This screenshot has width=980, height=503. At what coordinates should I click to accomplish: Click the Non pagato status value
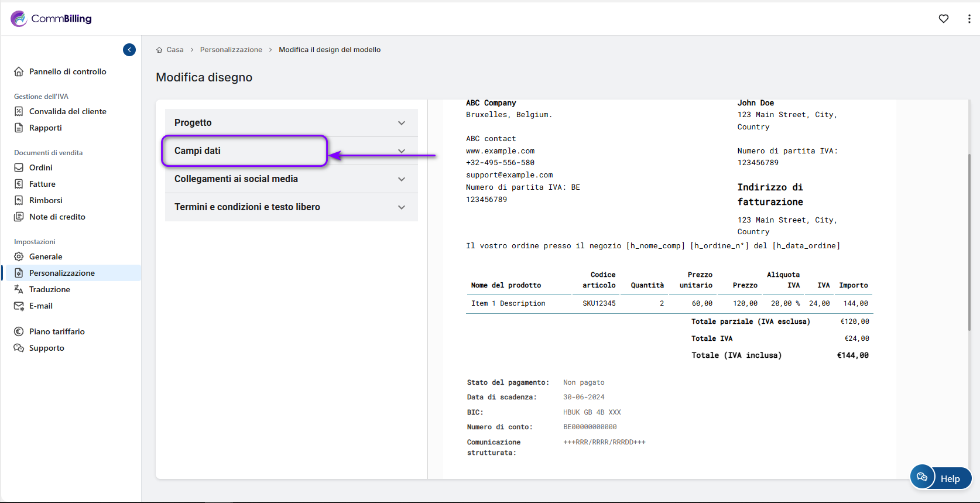(584, 382)
